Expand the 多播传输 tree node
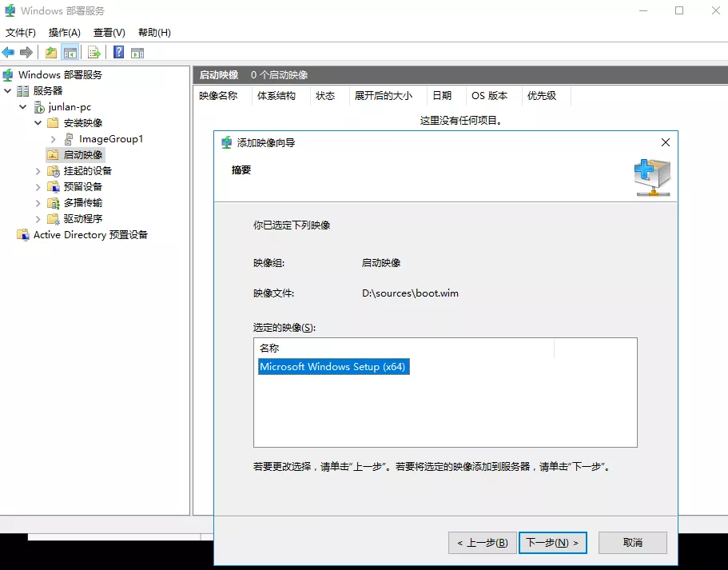The image size is (728, 570). click(x=38, y=203)
